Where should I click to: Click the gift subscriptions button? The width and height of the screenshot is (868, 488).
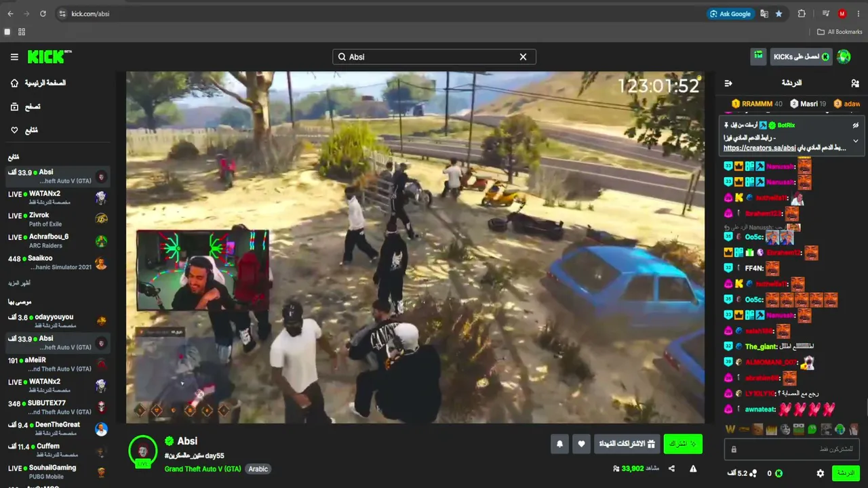click(627, 444)
